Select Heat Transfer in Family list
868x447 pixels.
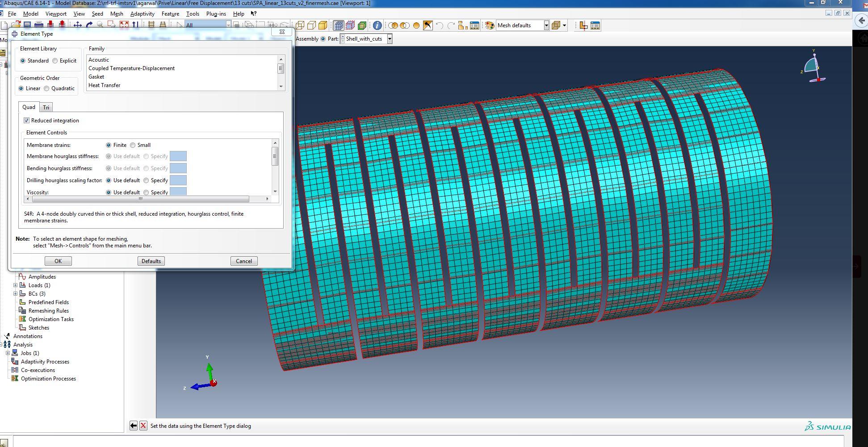tap(104, 85)
